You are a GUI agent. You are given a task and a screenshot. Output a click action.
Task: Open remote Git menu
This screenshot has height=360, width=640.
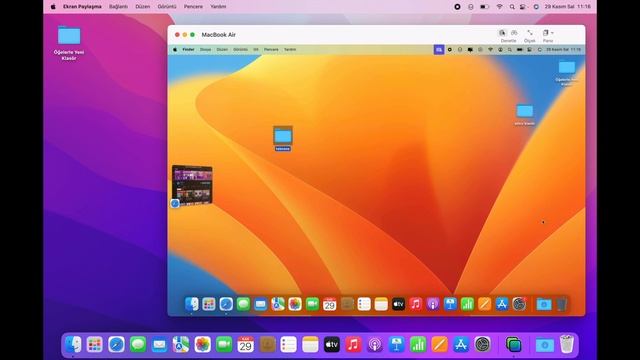pos(256,49)
